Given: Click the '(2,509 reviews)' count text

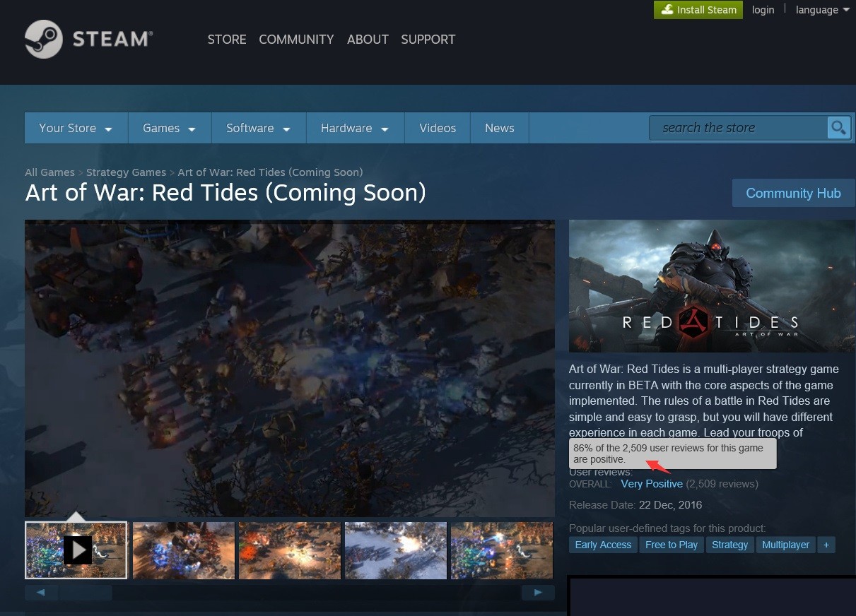Looking at the screenshot, I should click(x=722, y=484).
